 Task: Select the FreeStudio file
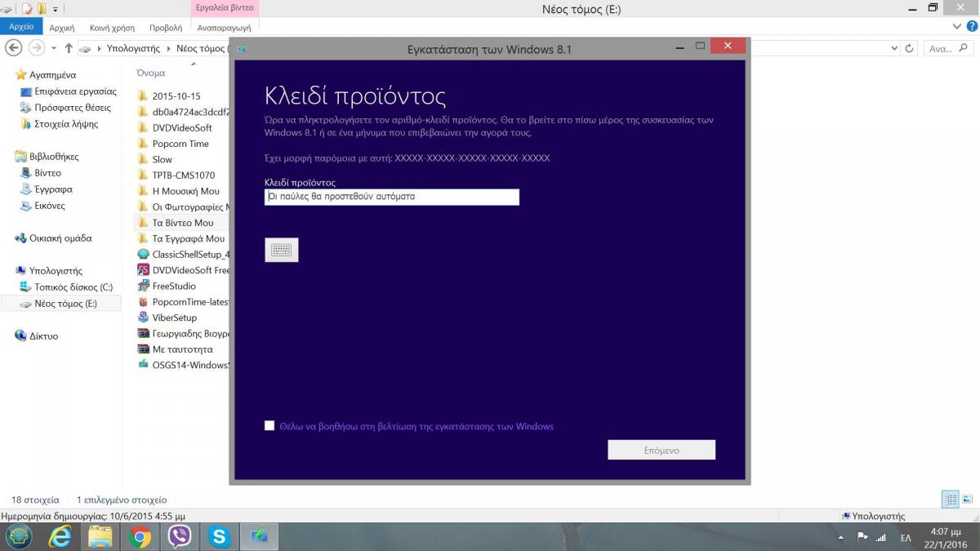(174, 286)
